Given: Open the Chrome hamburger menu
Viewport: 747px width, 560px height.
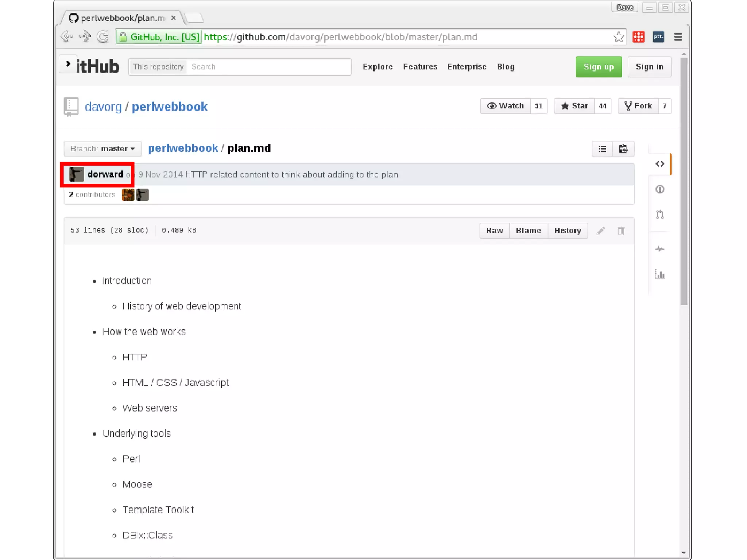Looking at the screenshot, I should 678,37.
